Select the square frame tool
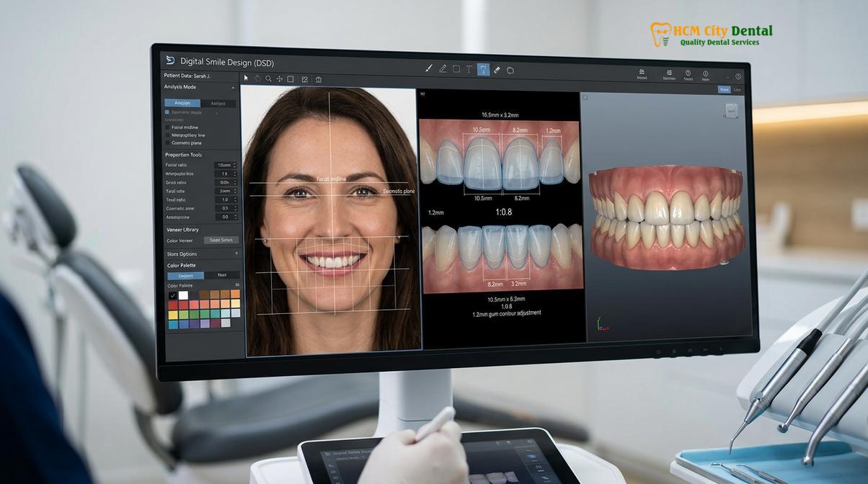This screenshot has width=868, height=484. tap(291, 79)
